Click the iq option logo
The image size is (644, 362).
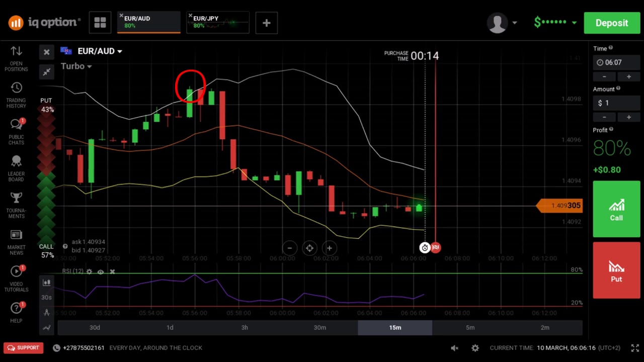[44, 22]
